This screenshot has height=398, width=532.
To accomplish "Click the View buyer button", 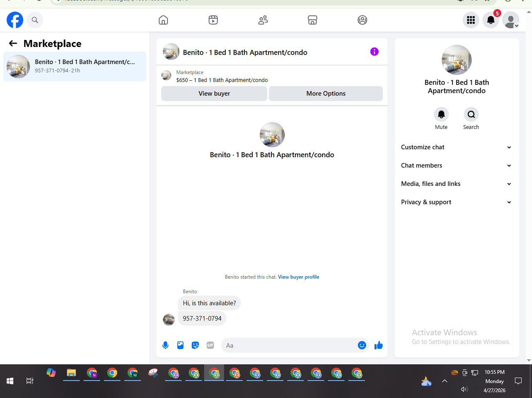I will 214,94.
